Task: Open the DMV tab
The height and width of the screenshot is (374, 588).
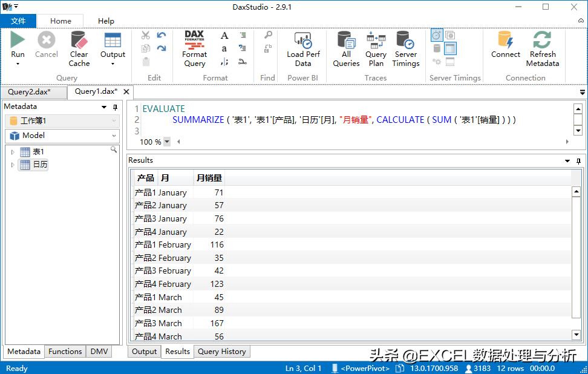Action: click(x=99, y=352)
